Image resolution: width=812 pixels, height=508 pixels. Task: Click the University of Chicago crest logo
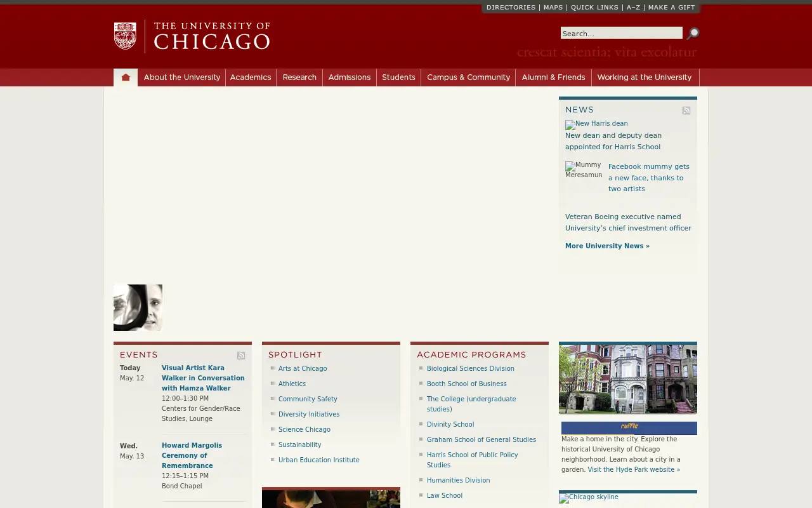click(125, 36)
